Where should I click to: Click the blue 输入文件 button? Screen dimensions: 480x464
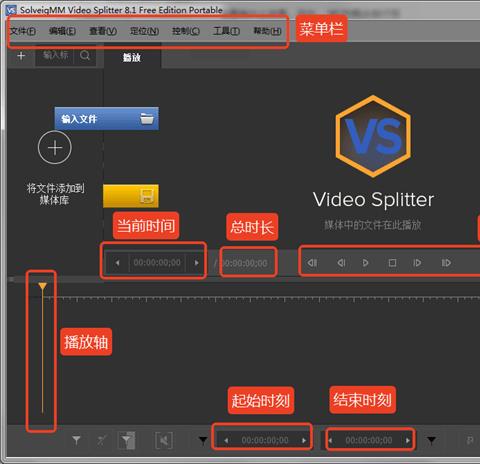[106, 118]
